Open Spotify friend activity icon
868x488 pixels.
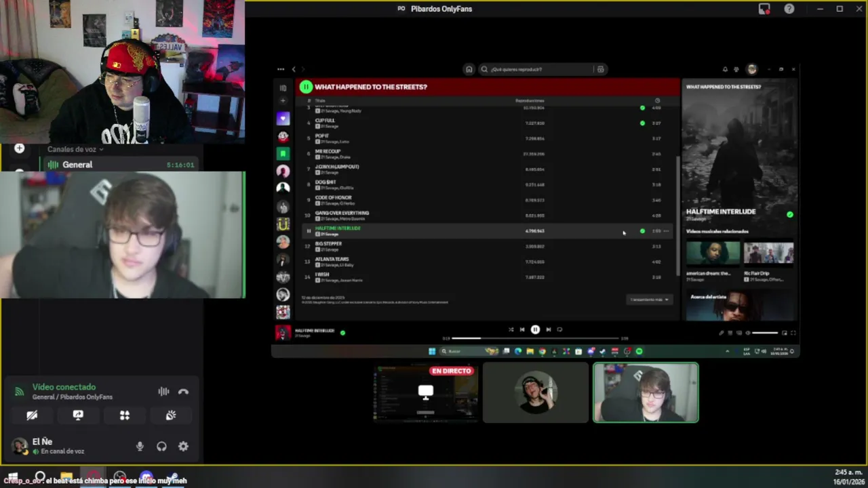(x=736, y=69)
